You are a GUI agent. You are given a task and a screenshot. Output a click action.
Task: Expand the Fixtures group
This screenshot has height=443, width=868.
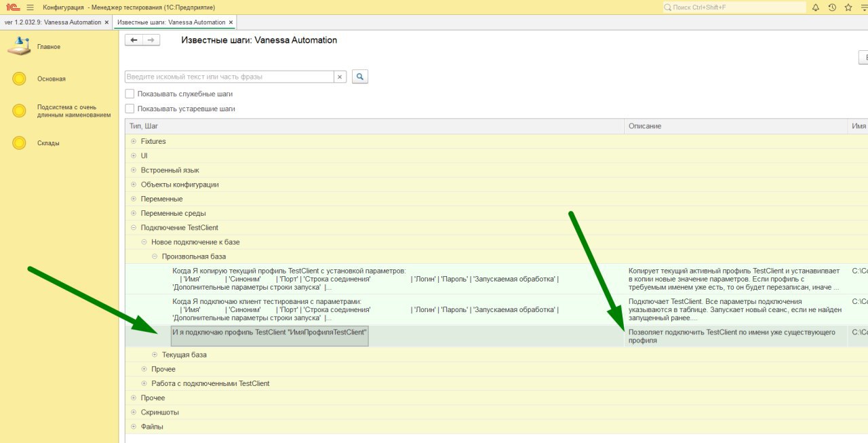[134, 141]
